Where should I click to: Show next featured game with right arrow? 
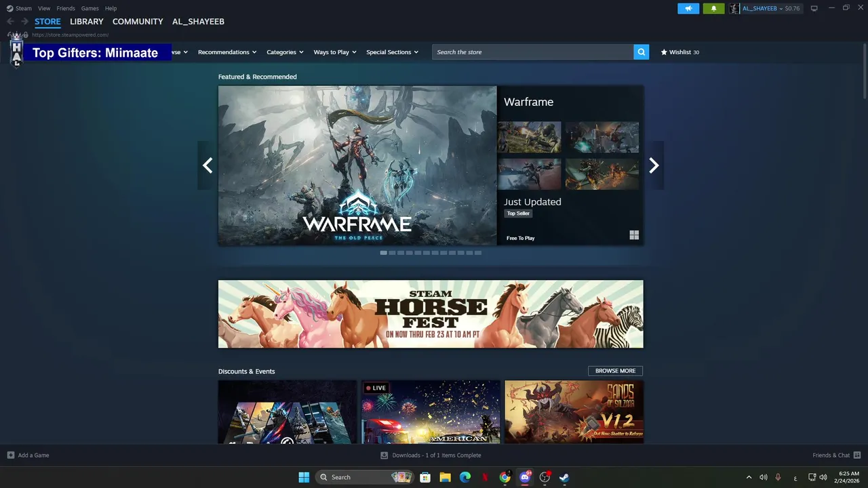654,165
